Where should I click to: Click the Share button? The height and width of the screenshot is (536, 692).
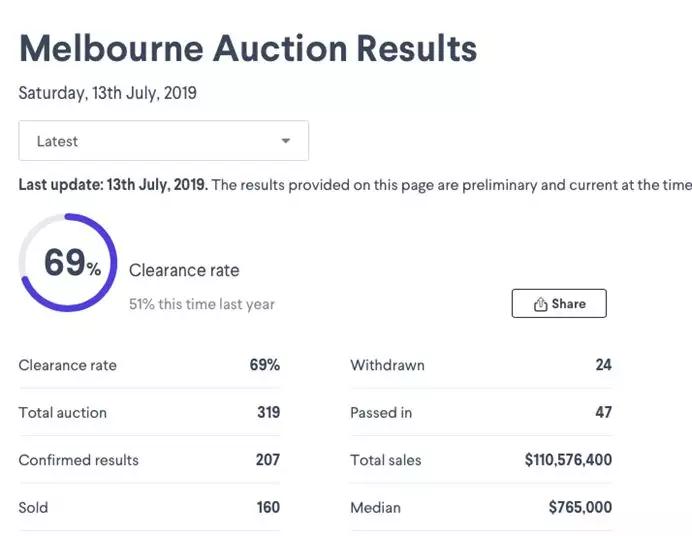[x=558, y=304]
